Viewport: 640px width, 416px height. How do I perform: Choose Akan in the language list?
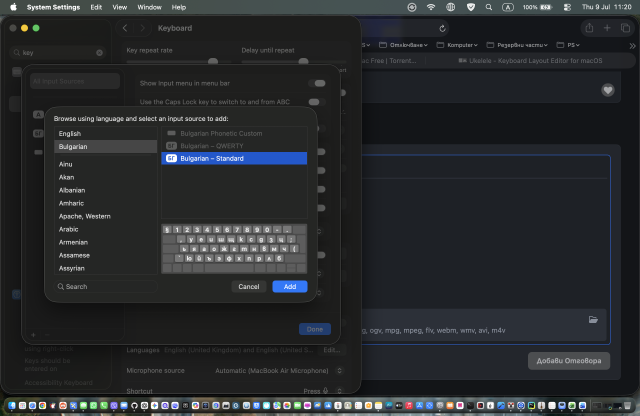[x=105, y=177]
